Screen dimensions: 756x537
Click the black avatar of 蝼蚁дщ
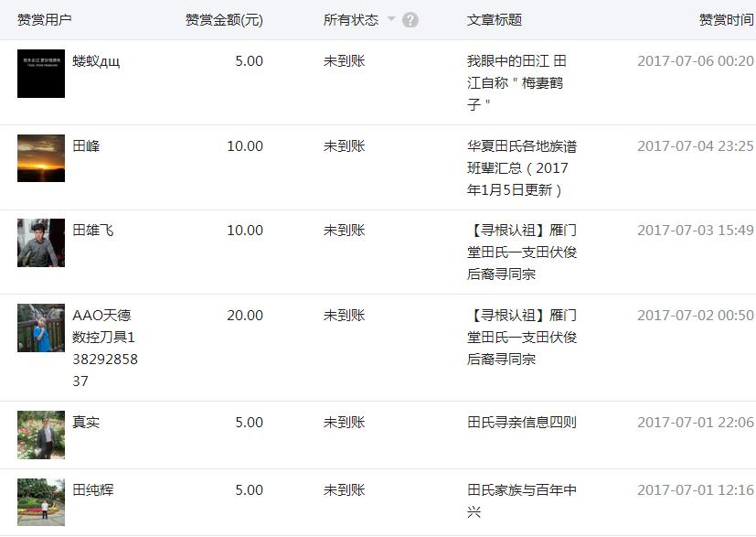[x=41, y=73]
